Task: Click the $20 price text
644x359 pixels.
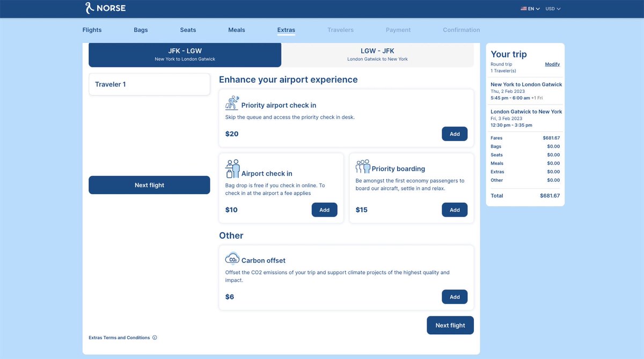Action: pyautogui.click(x=232, y=134)
